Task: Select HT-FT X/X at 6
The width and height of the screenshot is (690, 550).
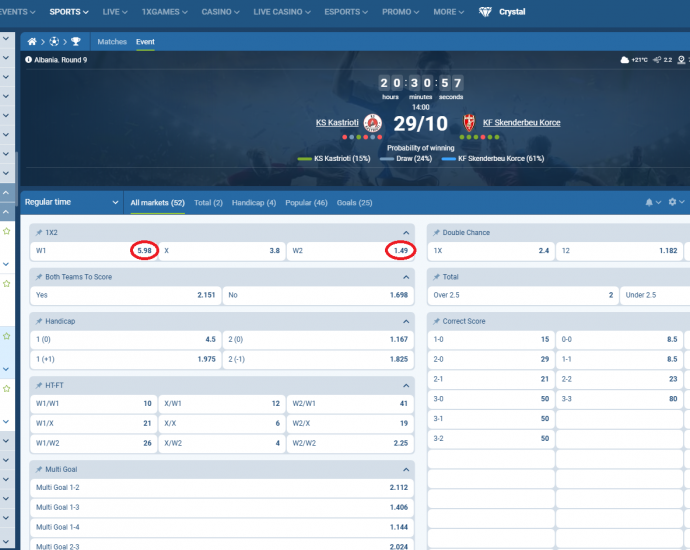Action: [x=222, y=424]
